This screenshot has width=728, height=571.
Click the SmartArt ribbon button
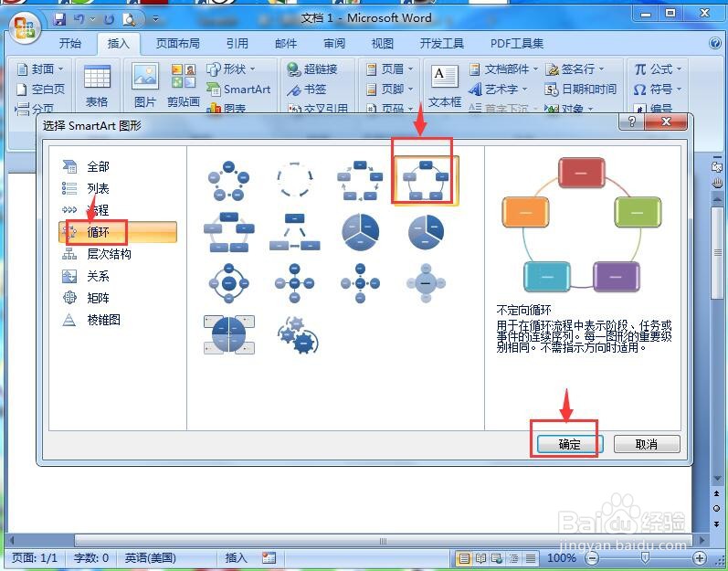click(x=238, y=89)
